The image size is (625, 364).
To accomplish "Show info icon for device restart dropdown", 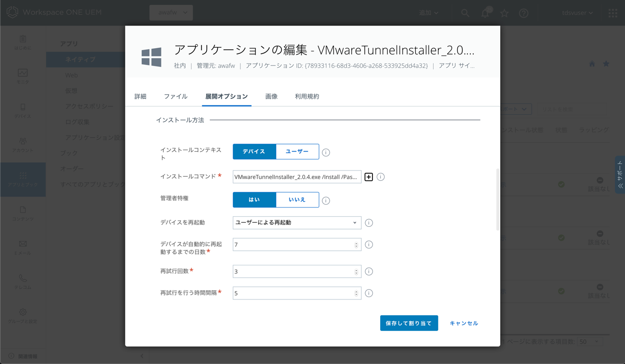I will (369, 223).
